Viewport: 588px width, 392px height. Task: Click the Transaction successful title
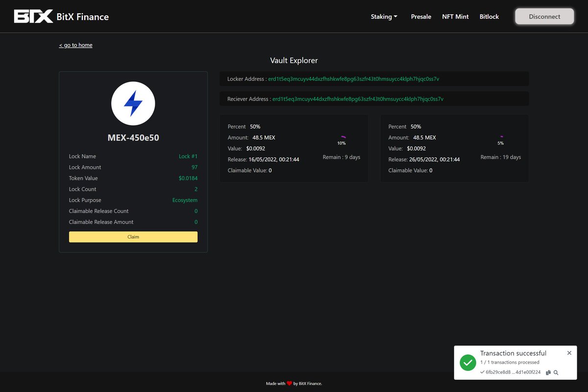(x=513, y=353)
